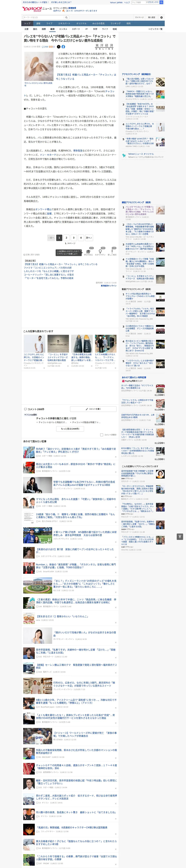186x868 pixels.
Task: Open 「鬼滅の刃」無限城編 article
Action: coord(72,827)
